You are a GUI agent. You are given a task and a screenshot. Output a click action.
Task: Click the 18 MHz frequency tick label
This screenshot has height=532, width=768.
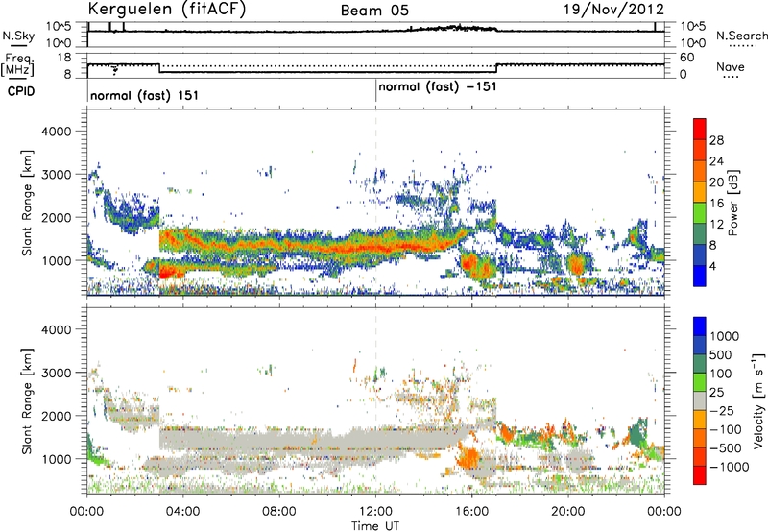pos(63,58)
